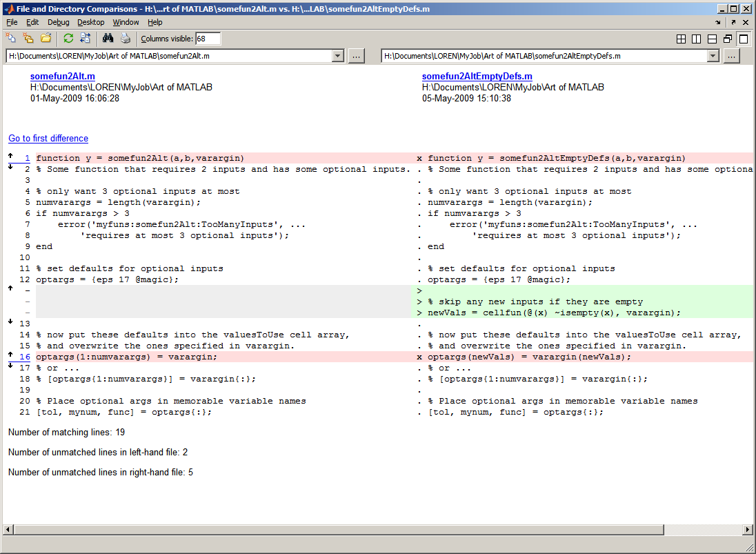Click the new directory comparison icon
The image size is (756, 554).
coord(28,39)
